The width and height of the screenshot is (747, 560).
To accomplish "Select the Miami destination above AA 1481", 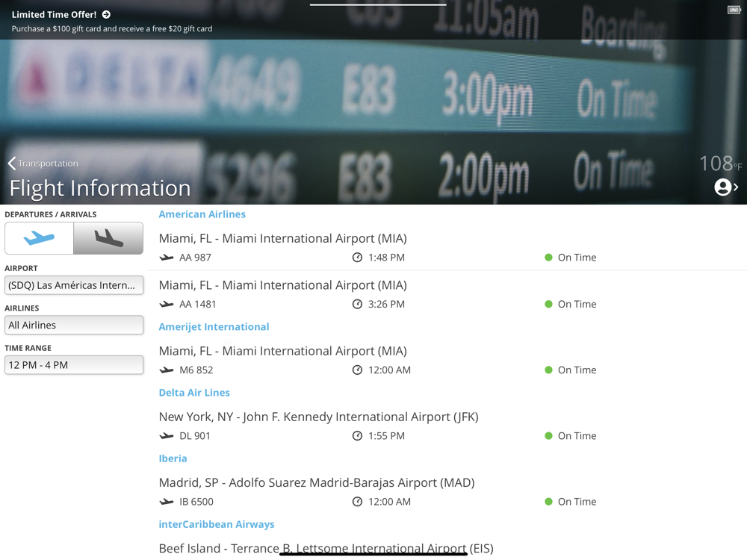I will click(x=283, y=284).
